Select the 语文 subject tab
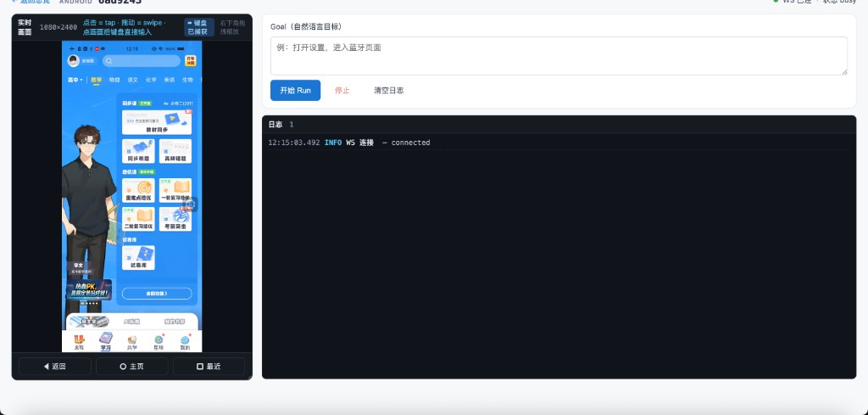The image size is (868, 415). 133,80
